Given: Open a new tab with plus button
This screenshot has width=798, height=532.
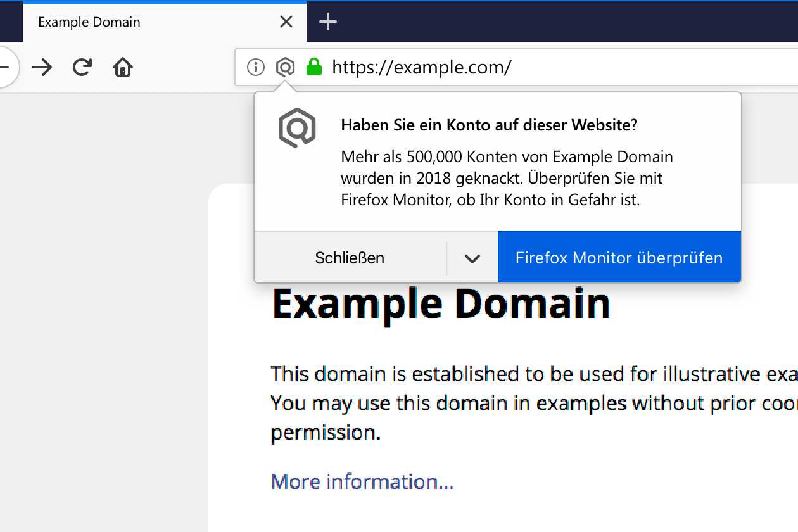Looking at the screenshot, I should pyautogui.click(x=328, y=22).
